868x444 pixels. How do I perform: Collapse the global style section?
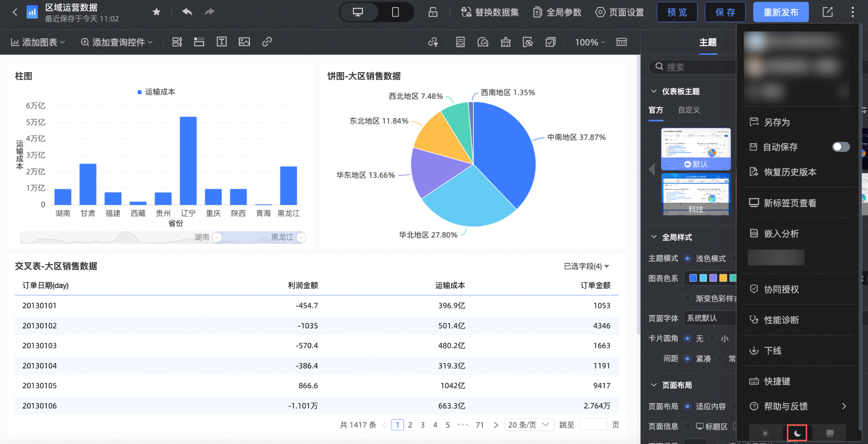[654, 237]
